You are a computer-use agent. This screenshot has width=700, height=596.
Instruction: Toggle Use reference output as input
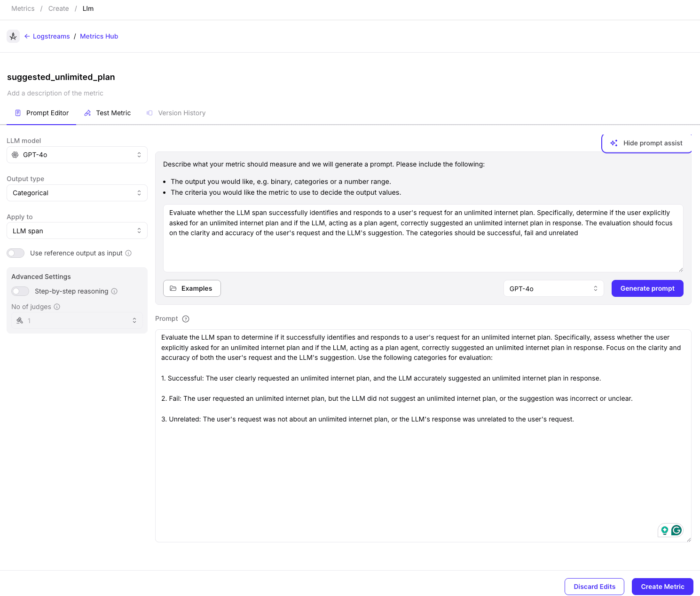[16, 253]
